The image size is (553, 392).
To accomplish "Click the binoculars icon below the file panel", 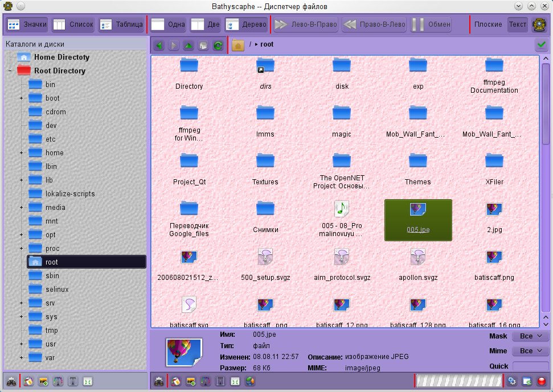I will [x=159, y=381].
